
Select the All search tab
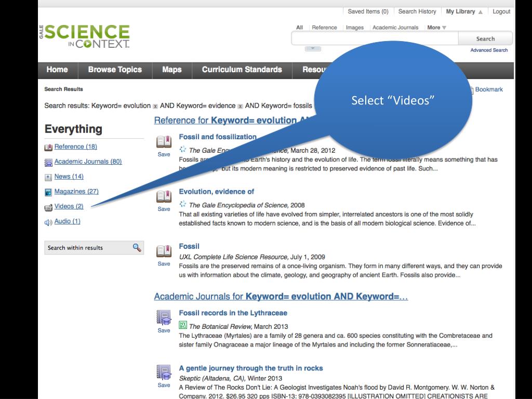point(299,28)
